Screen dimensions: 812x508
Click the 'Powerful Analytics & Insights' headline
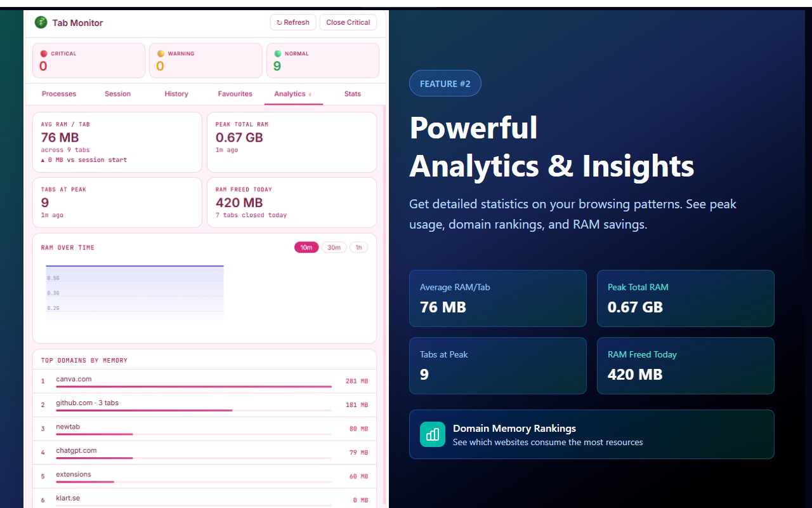(x=552, y=147)
